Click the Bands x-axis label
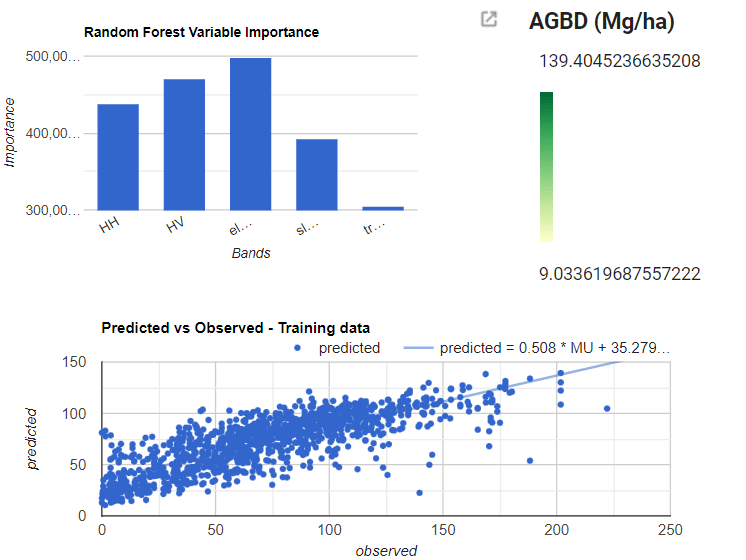The height and width of the screenshot is (560, 746). tap(251, 253)
